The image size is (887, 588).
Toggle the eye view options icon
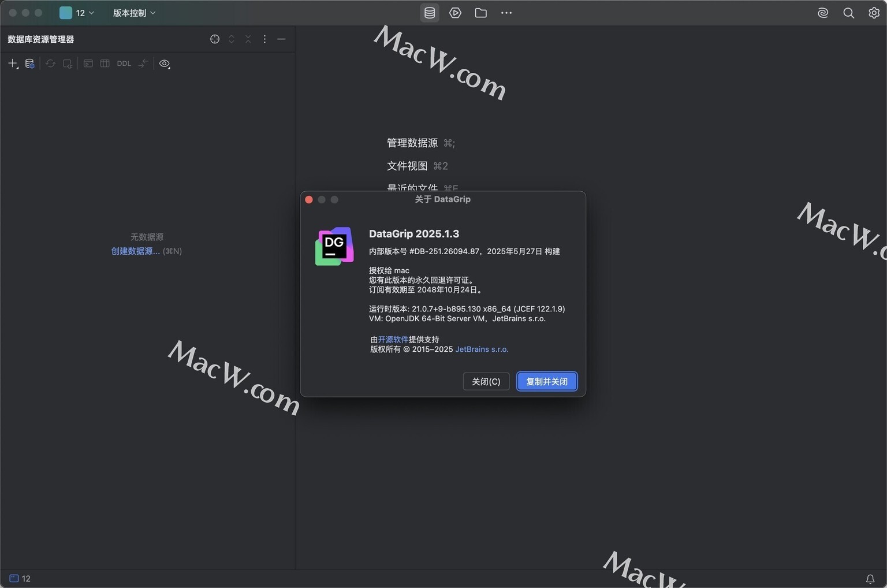(165, 64)
